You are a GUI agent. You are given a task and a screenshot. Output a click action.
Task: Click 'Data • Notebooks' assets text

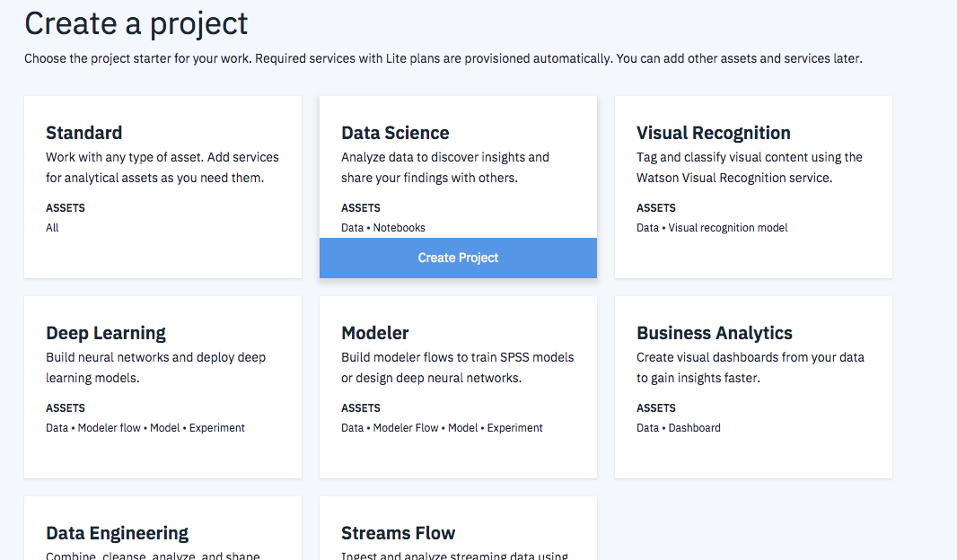pos(383,228)
